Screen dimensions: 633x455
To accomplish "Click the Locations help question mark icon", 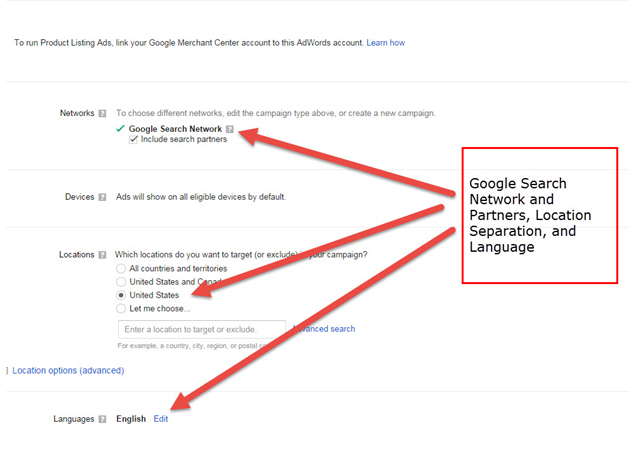I will 102,255.
